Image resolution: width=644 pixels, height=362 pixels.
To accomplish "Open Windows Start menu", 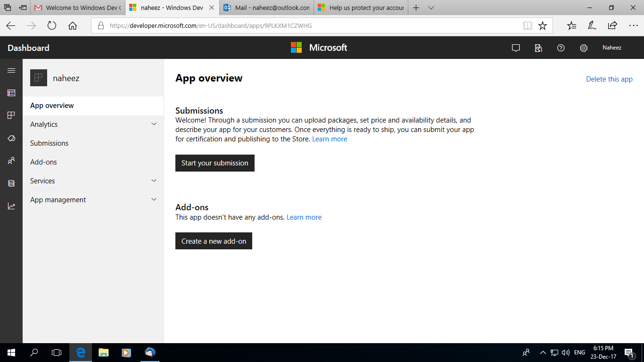I will click(11, 352).
